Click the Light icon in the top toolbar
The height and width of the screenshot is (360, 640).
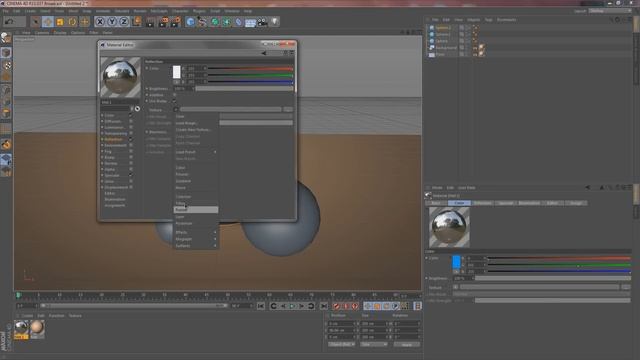click(x=275, y=22)
